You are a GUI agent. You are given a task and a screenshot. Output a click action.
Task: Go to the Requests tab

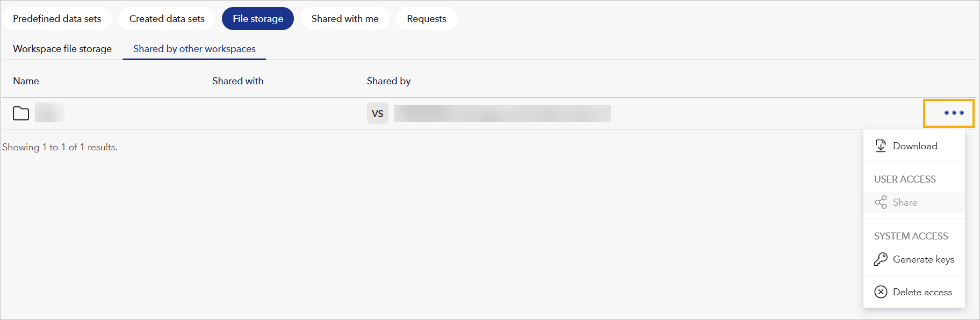(x=427, y=19)
